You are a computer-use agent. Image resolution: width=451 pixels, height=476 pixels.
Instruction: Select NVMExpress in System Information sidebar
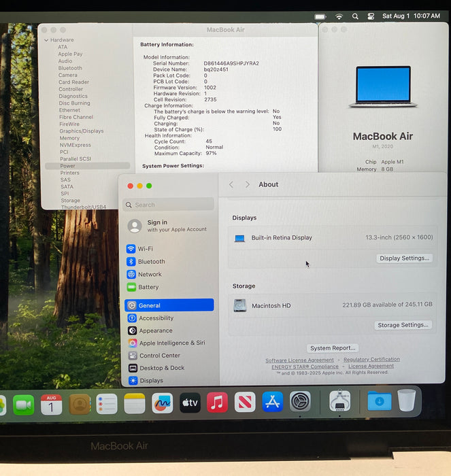[x=76, y=145]
